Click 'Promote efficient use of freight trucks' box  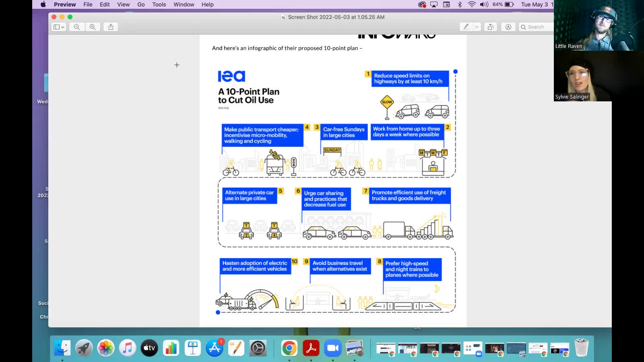[409, 195]
